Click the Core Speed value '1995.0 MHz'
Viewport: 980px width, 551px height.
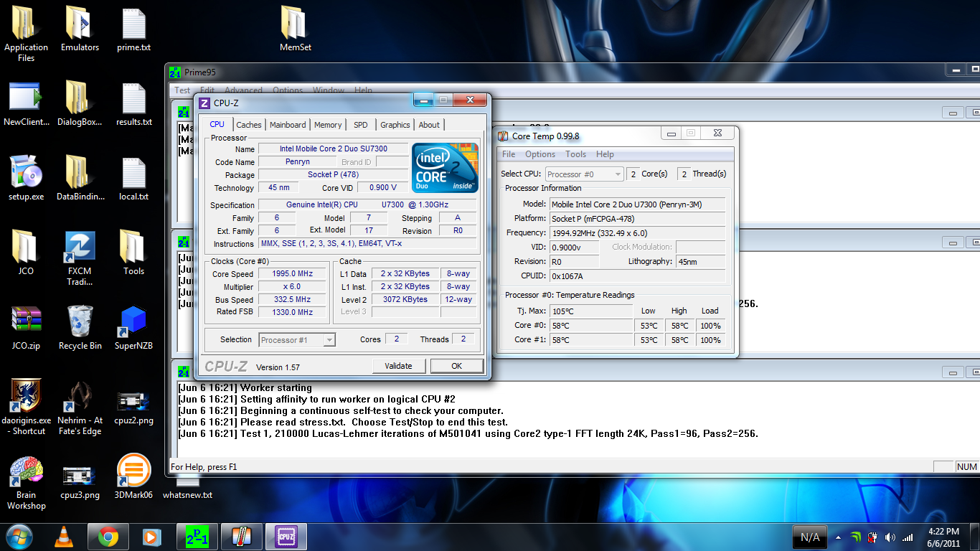[x=293, y=274]
